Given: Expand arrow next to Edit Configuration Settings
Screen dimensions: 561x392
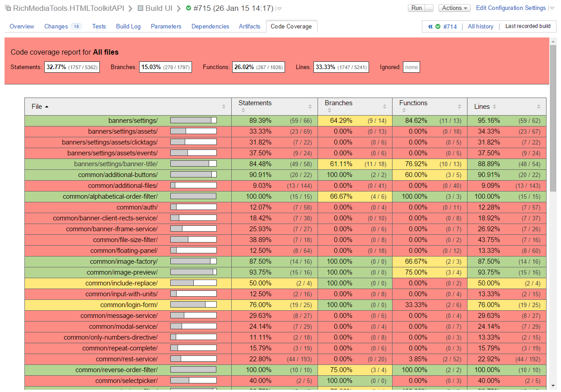Looking at the screenshot, I should pyautogui.click(x=552, y=9).
